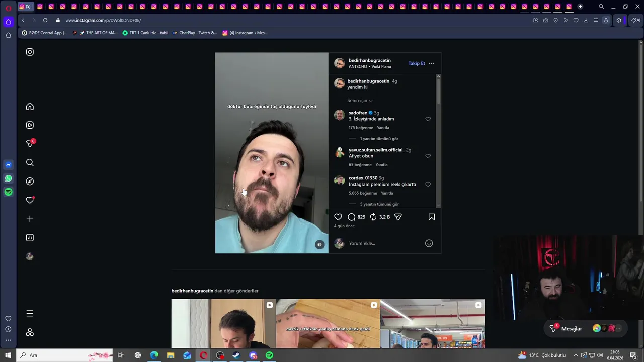Like yavuz.sultan.selim.official_ comment

pos(428,156)
